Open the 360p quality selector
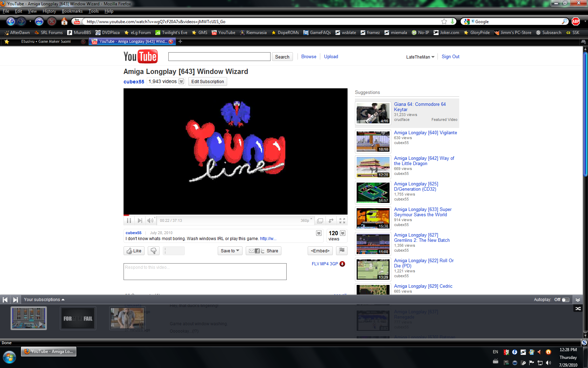Image resolution: width=588 pixels, height=368 pixels. point(306,220)
